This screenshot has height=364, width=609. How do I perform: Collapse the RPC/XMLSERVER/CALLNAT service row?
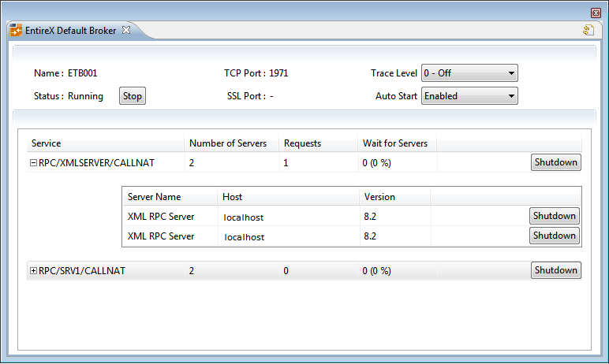[33, 163]
